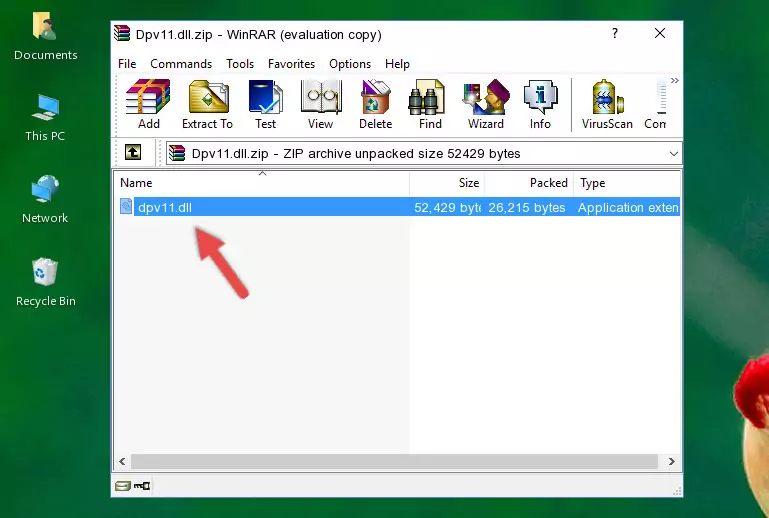
Task: Click the WinRAR title bar help button
Action: click(615, 33)
